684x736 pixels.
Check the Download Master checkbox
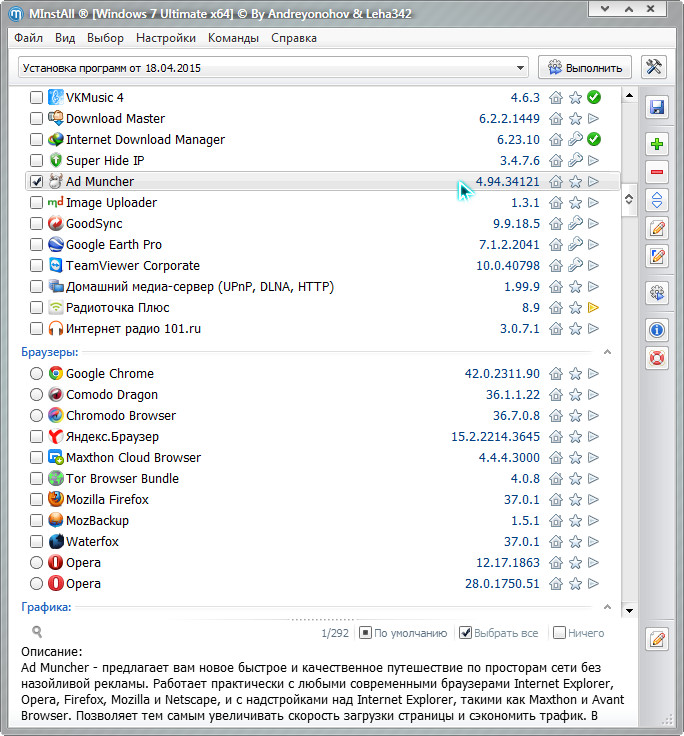(x=37, y=118)
